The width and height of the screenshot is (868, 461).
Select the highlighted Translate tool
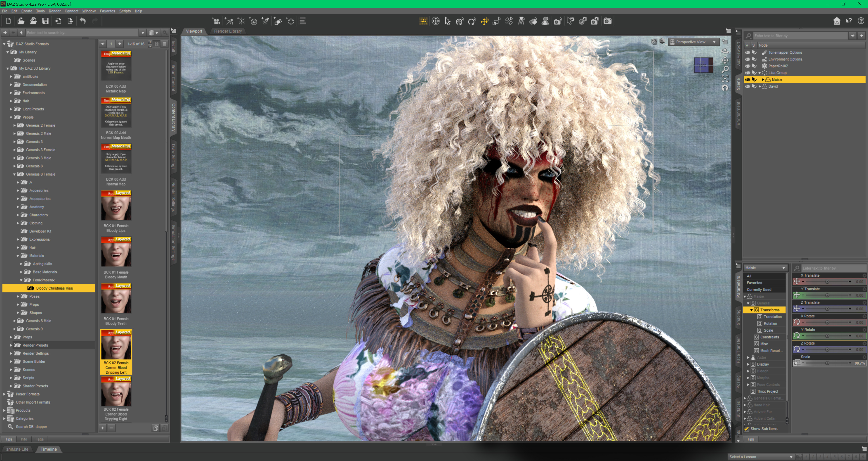[x=485, y=21]
